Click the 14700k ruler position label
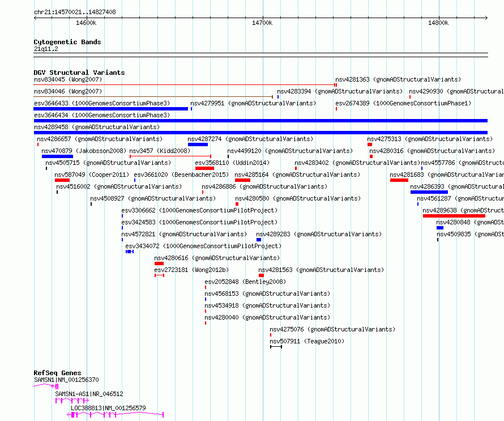This screenshot has height=421, width=504. [262, 23]
